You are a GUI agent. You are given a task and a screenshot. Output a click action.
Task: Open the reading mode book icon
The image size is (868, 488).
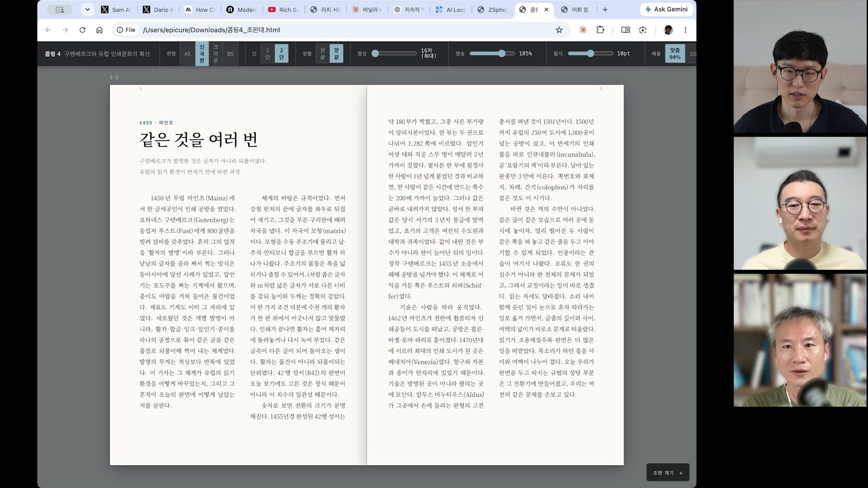pos(626,30)
